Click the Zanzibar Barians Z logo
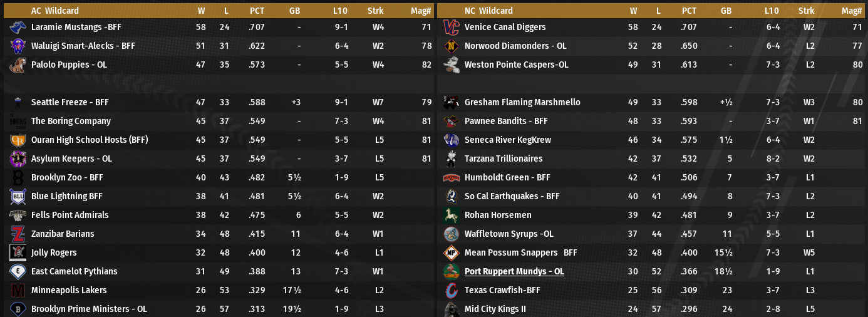The height and width of the screenshot is (317, 868). click(x=17, y=234)
